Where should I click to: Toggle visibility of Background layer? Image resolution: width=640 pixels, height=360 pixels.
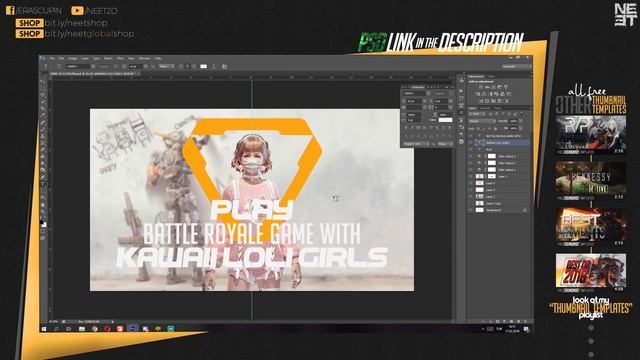(x=471, y=210)
